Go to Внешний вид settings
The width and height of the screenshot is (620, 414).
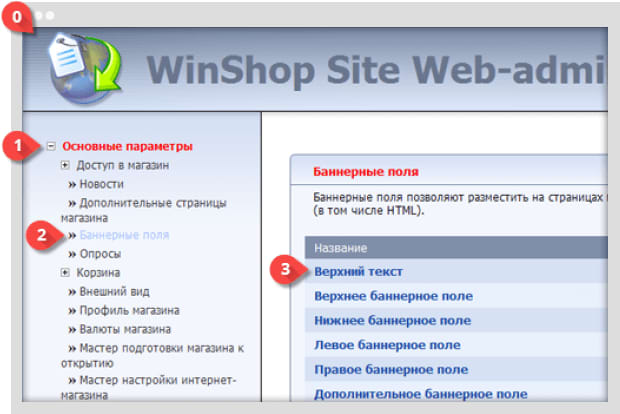coord(115,292)
